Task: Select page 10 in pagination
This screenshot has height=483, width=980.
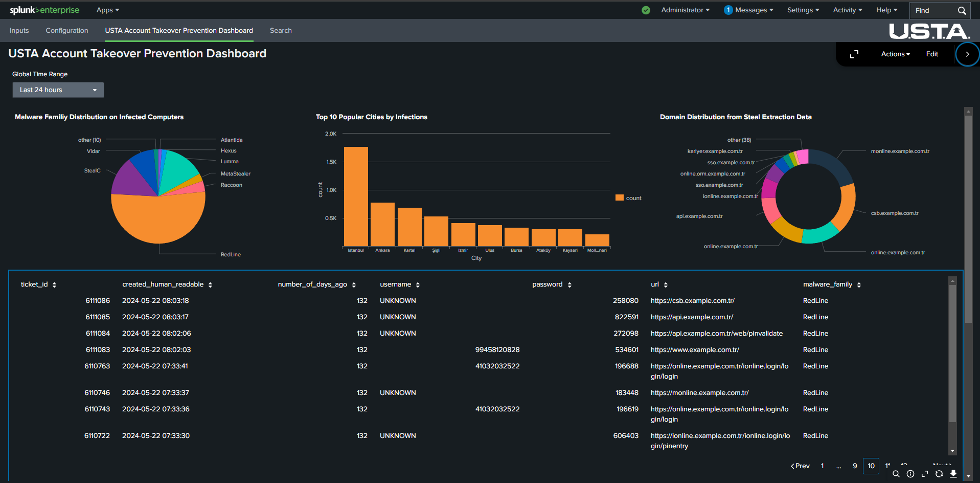Action: click(x=871, y=466)
